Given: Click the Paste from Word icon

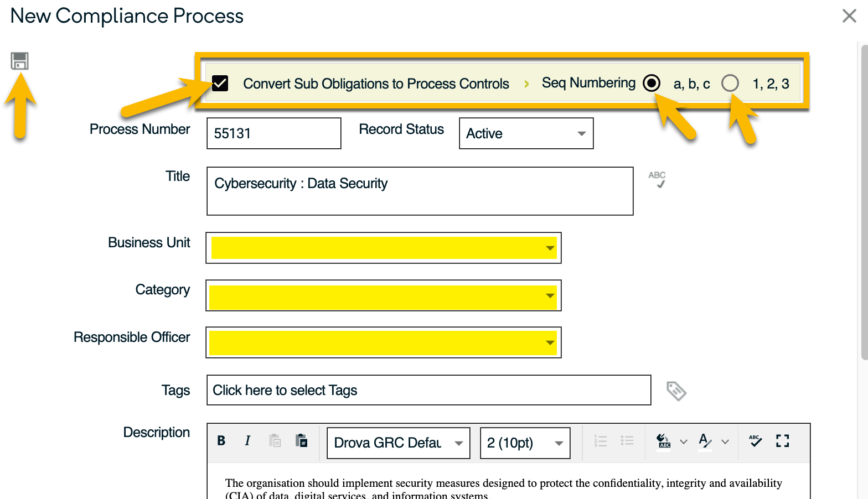Looking at the screenshot, I should pos(301,441).
